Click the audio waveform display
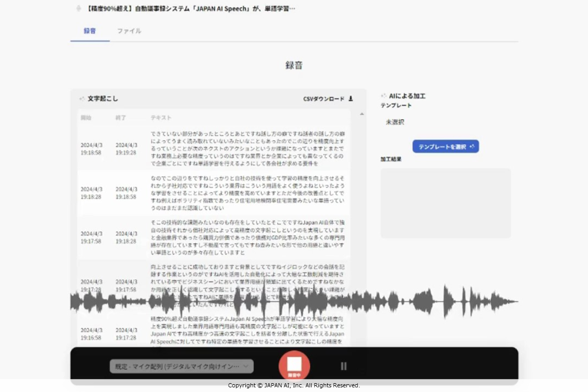The height and width of the screenshot is (392, 588). tap(295, 301)
